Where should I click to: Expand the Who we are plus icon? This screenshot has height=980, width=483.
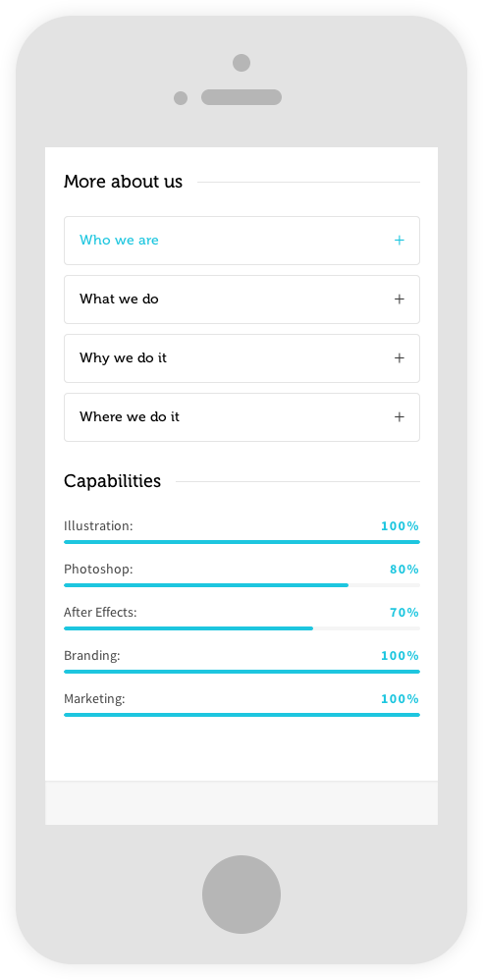[x=400, y=241]
